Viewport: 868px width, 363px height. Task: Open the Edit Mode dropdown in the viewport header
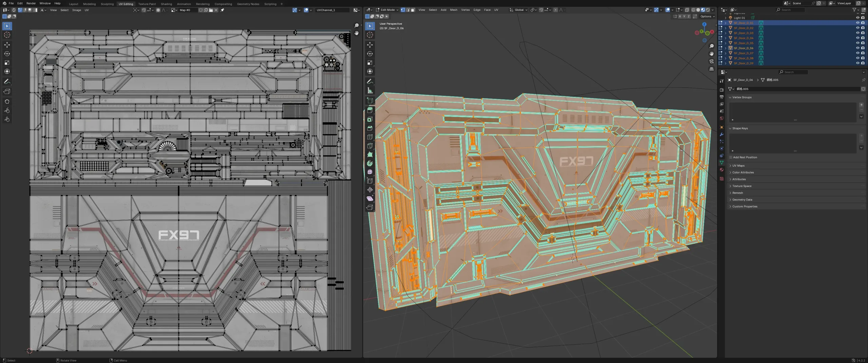click(x=387, y=10)
